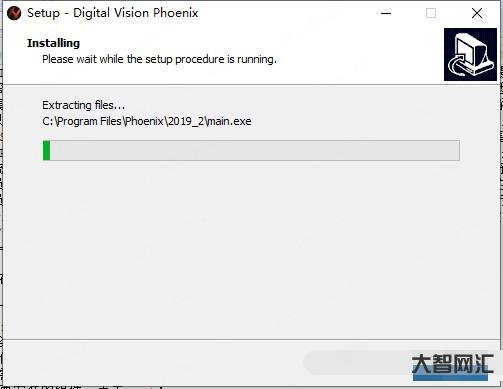The height and width of the screenshot is (389, 503).
Task: Click the blank gray area below progress bar
Action: tap(251, 250)
